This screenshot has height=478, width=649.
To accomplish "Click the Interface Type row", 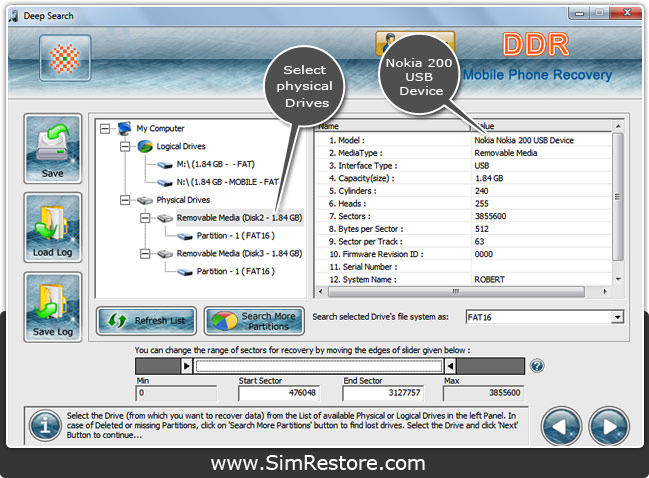I will click(x=463, y=166).
